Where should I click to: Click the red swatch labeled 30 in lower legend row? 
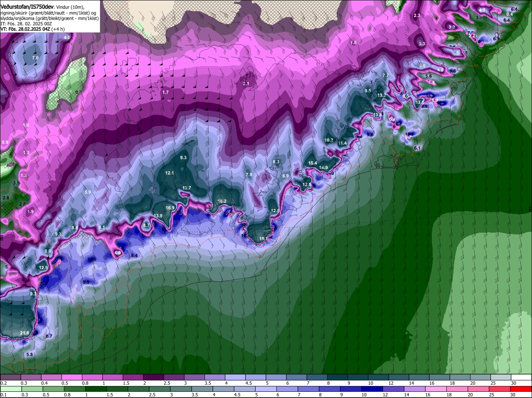click(x=521, y=389)
